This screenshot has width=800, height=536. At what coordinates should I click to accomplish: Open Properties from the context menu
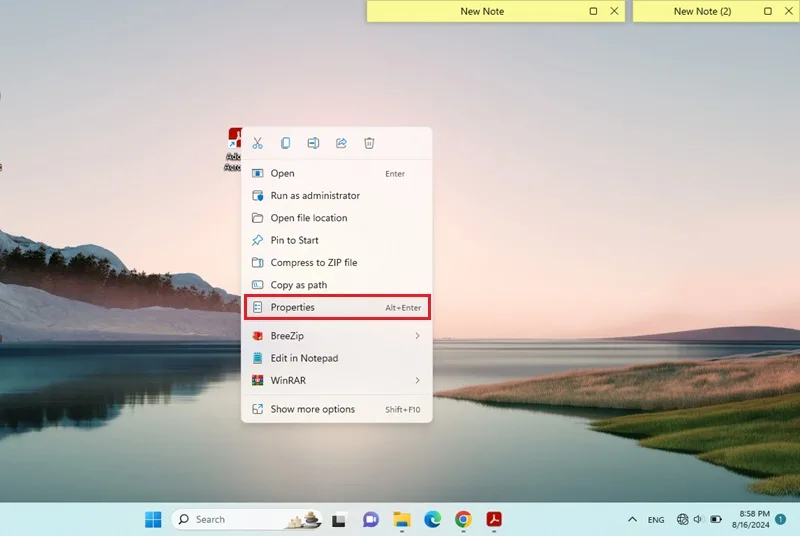point(337,308)
